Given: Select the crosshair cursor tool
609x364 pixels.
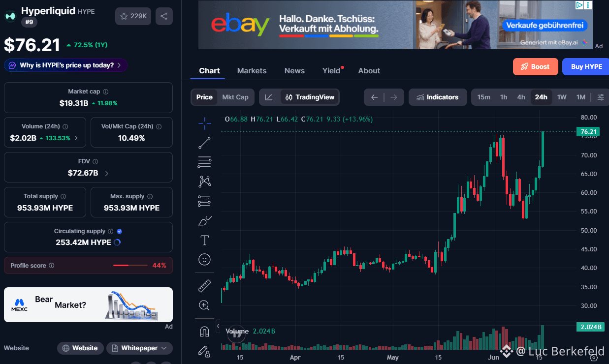Looking at the screenshot, I should click(204, 123).
